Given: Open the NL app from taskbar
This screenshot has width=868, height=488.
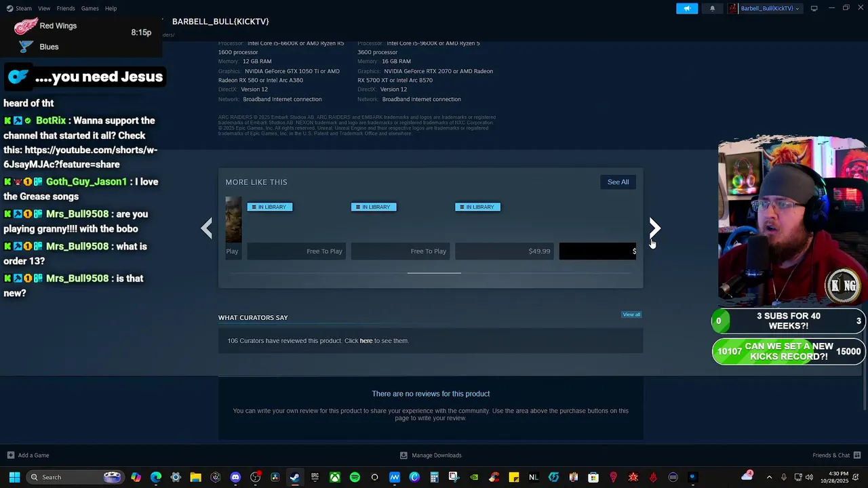Looking at the screenshot, I should pos(533,477).
